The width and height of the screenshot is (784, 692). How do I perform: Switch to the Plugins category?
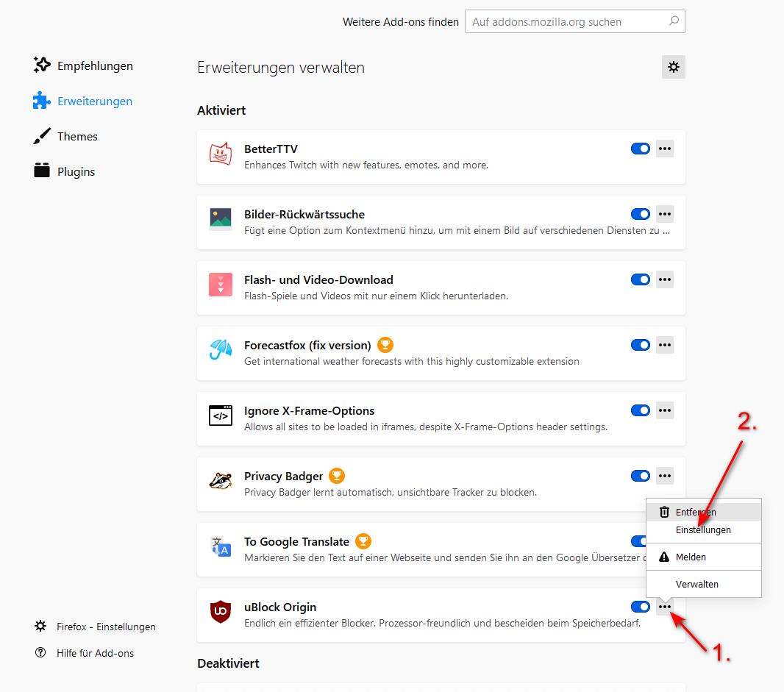(76, 171)
